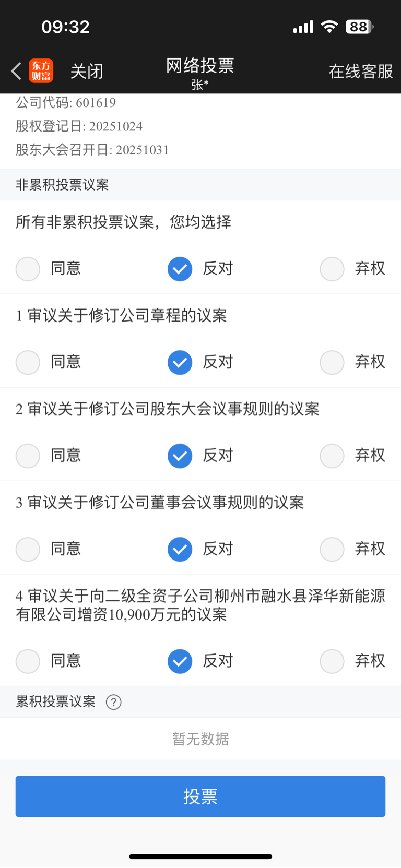Tap 关闭 in the top bar
This screenshot has height=868, width=401.
tap(87, 71)
